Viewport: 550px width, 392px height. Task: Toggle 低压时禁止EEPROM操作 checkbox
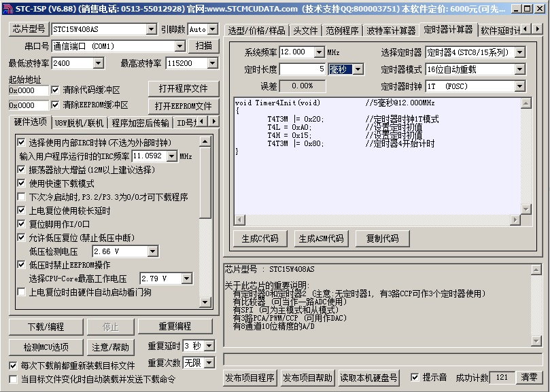(x=21, y=265)
